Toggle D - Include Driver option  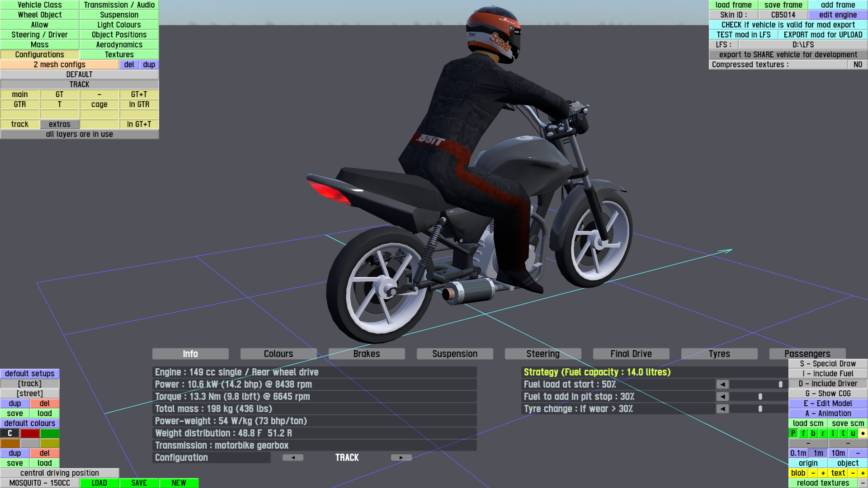828,384
